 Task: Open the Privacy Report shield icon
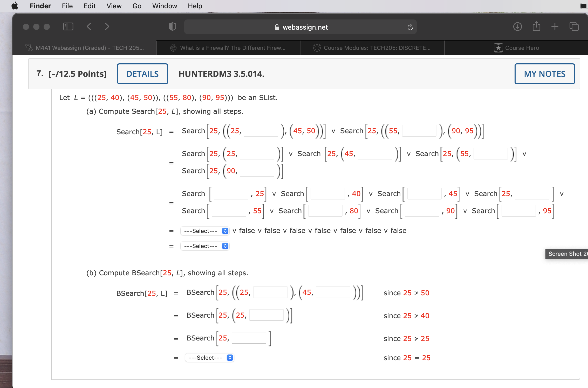[x=172, y=26]
